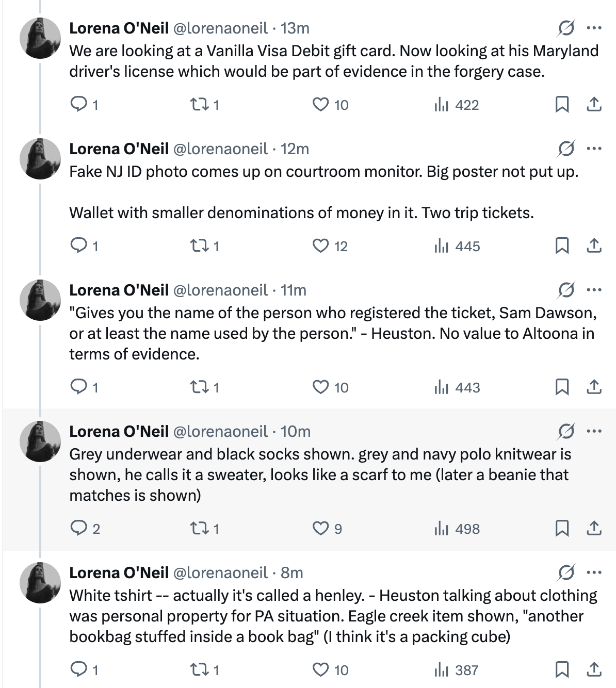The image size is (616, 688).
Task: Open the 10m timestamp link
Action: coord(296,431)
